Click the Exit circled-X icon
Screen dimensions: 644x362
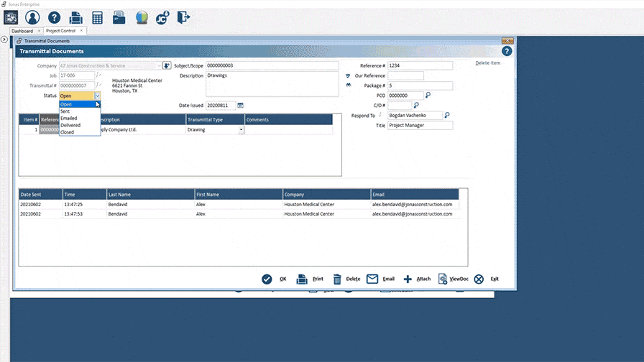479,279
